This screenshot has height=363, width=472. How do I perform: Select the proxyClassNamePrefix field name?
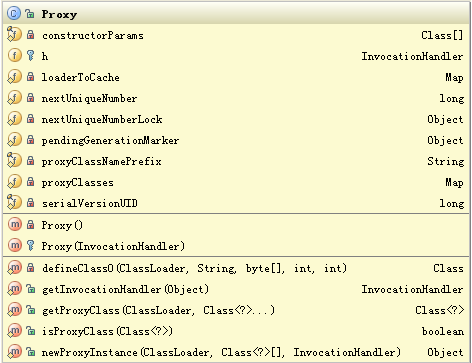click(x=102, y=162)
